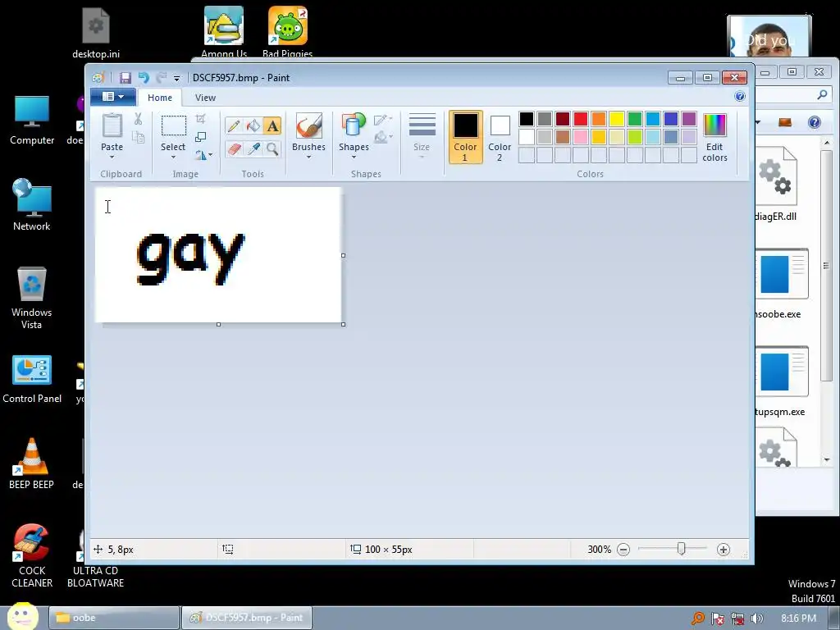Expand the Customize Quick Access Toolbar arrow
The image size is (840, 630).
pyautogui.click(x=177, y=78)
